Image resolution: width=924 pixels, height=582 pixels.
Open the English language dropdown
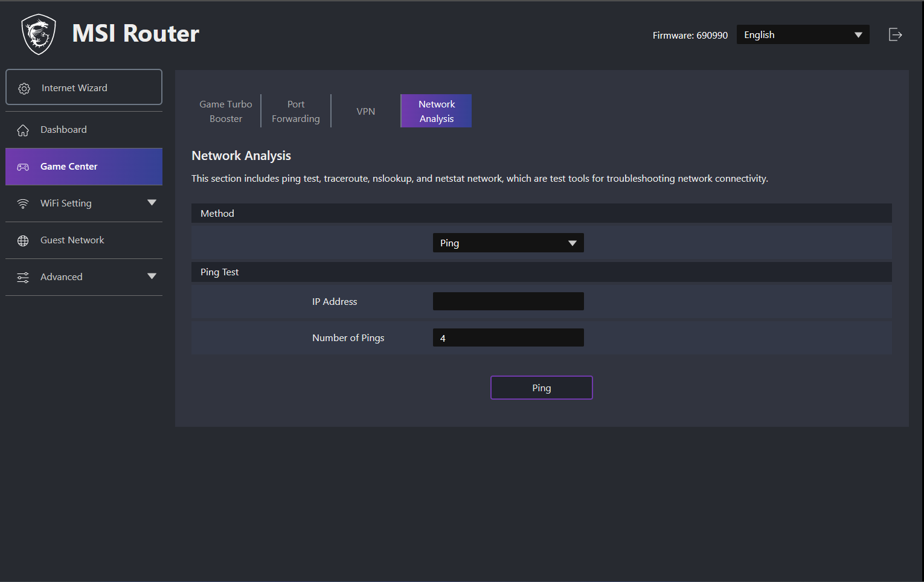coord(803,35)
